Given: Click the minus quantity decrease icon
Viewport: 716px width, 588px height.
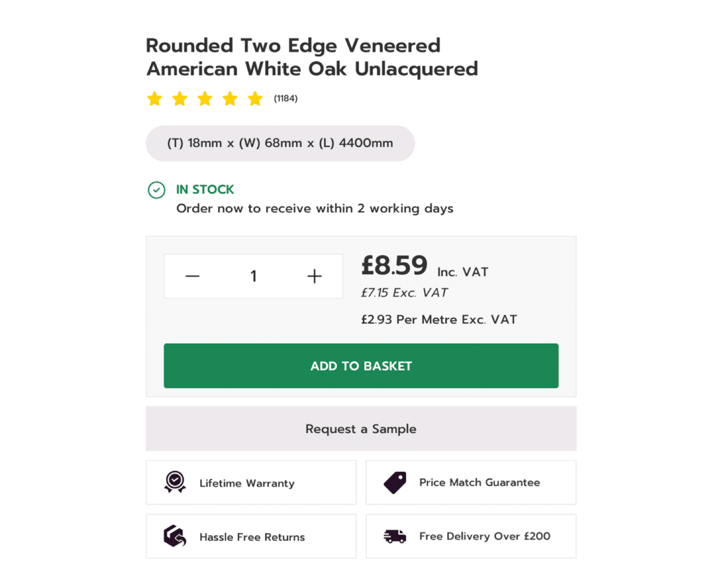Looking at the screenshot, I should [192, 276].
